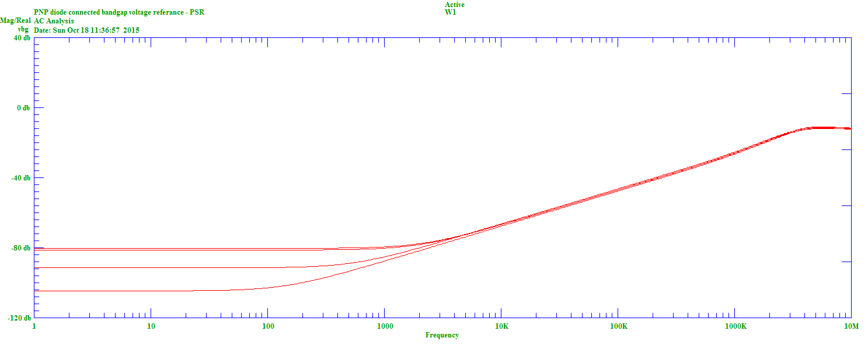Click the 'Frequency' x-axis title
The height and width of the screenshot is (345, 868).
coord(442,335)
